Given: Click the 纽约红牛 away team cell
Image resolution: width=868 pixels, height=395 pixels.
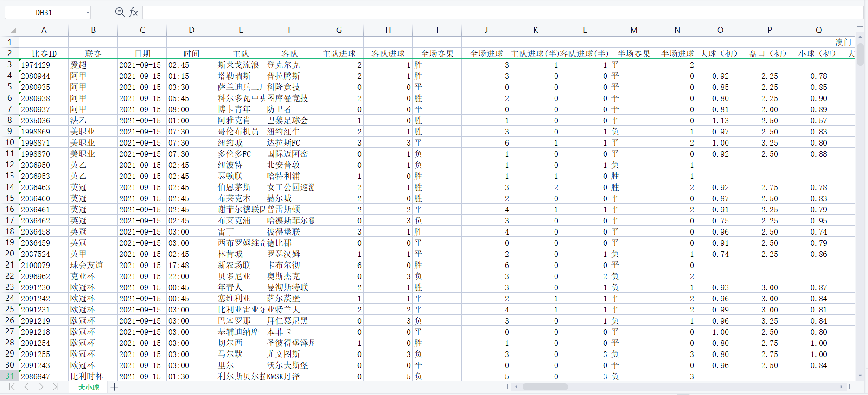Looking at the screenshot, I should 290,132.
